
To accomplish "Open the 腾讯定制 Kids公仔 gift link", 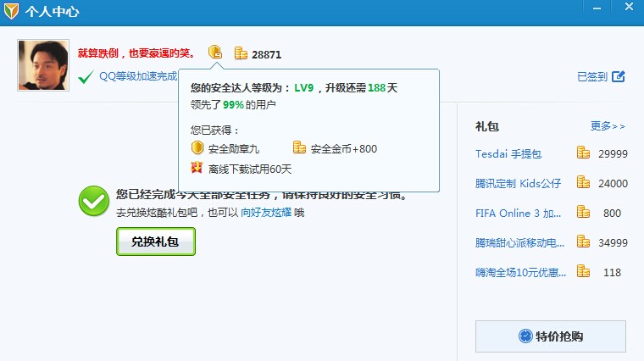I will click(518, 184).
